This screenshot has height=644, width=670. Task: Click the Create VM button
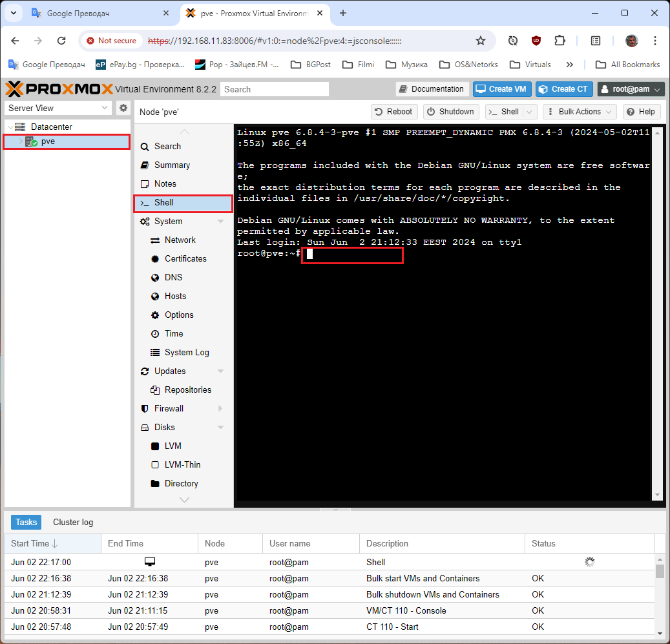[x=502, y=89]
